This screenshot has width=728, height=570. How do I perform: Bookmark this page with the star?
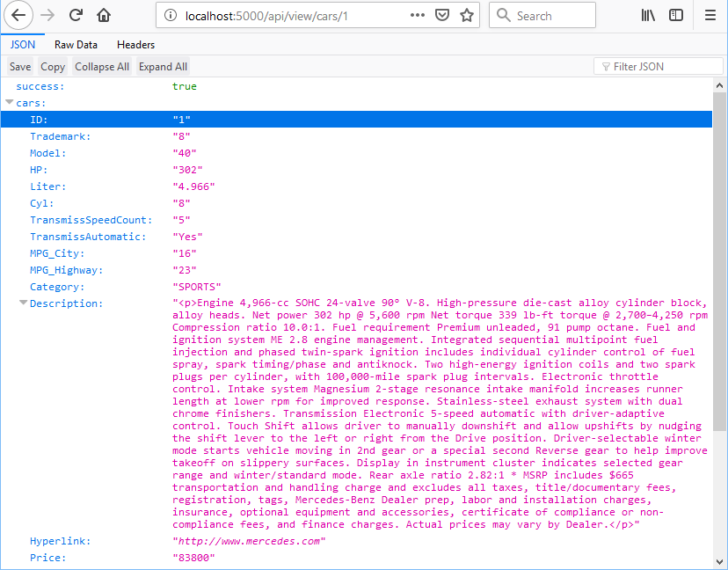point(467,15)
